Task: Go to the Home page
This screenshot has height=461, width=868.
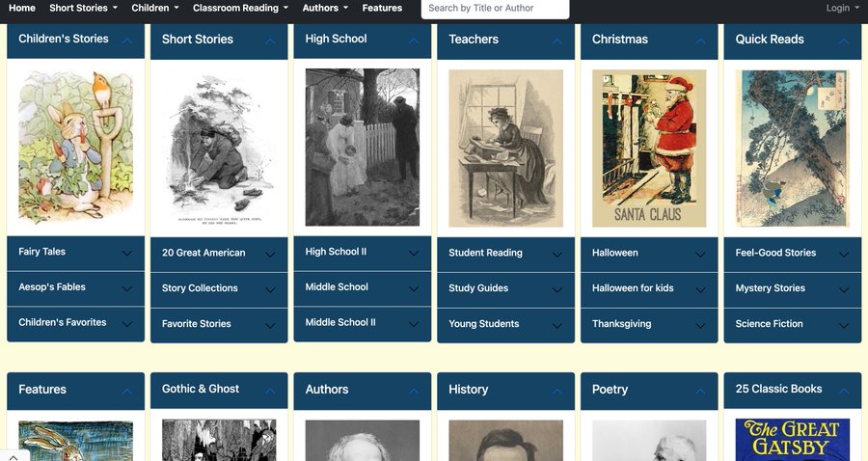Action: (22, 8)
